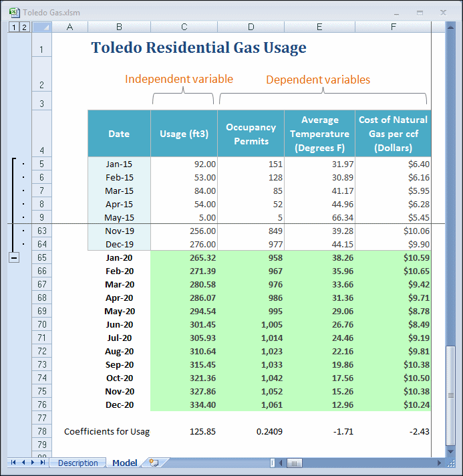Select column D header
463x476 pixels.
click(x=251, y=27)
